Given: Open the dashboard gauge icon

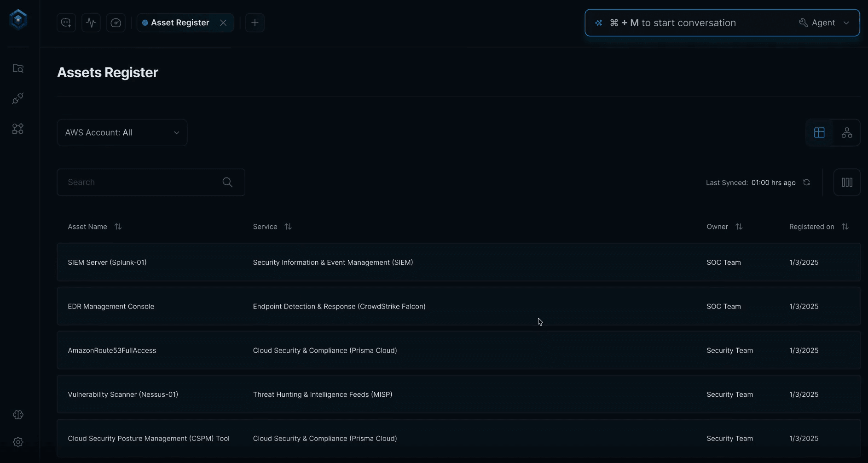Looking at the screenshot, I should coord(116,23).
